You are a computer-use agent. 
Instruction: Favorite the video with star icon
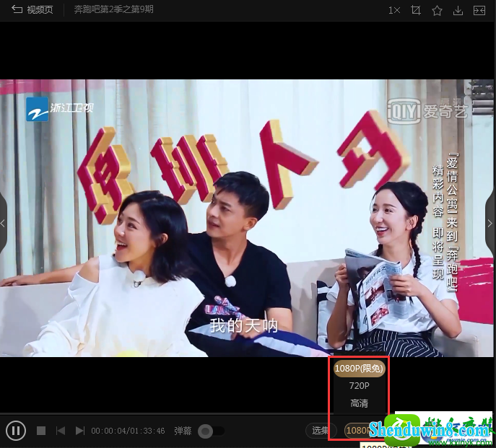pos(437,10)
